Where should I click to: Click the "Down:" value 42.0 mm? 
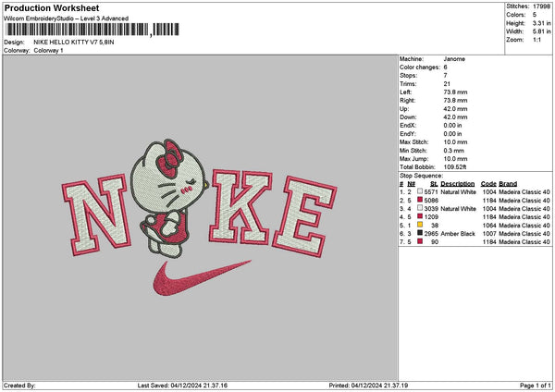[455, 117]
